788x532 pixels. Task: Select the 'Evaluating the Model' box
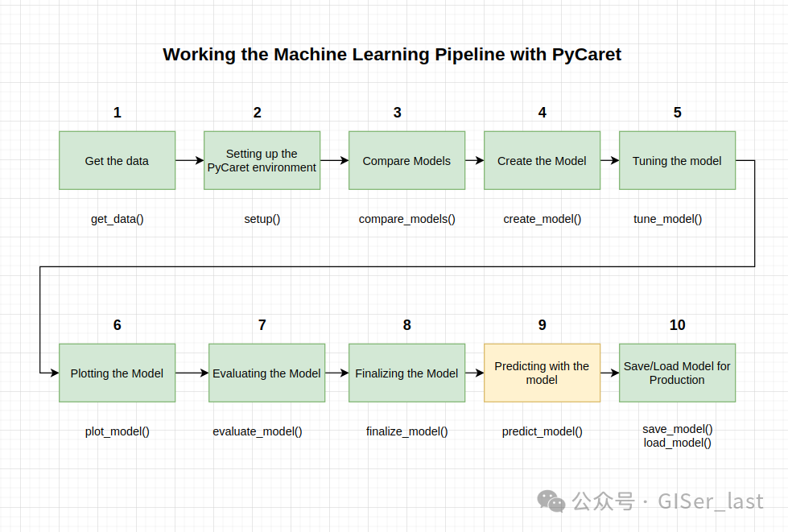click(x=267, y=373)
